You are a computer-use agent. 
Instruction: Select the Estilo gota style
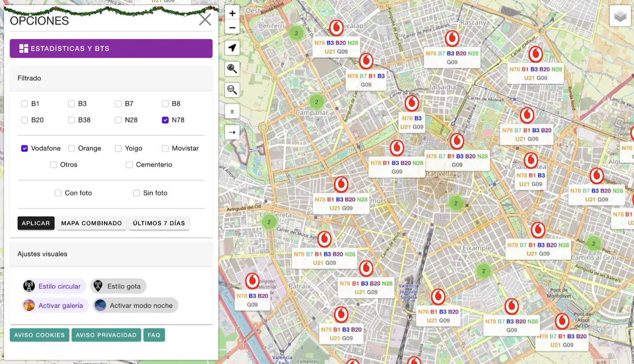tap(118, 286)
